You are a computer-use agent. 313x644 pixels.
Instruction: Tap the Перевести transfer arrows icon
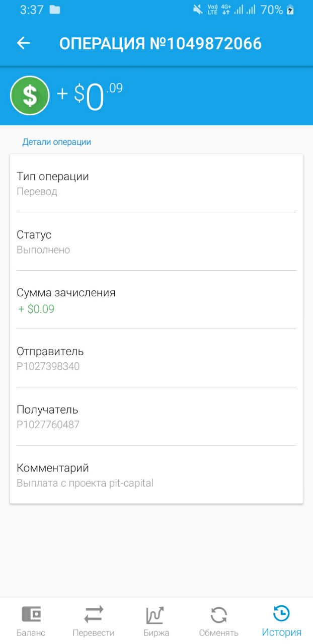(x=94, y=614)
